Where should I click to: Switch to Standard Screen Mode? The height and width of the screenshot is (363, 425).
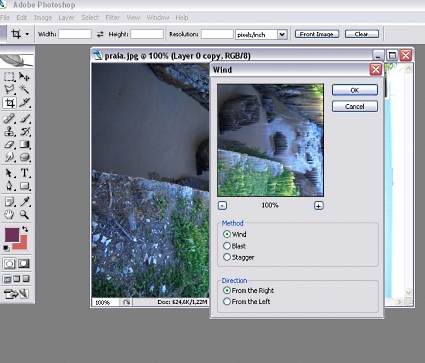click(7, 279)
